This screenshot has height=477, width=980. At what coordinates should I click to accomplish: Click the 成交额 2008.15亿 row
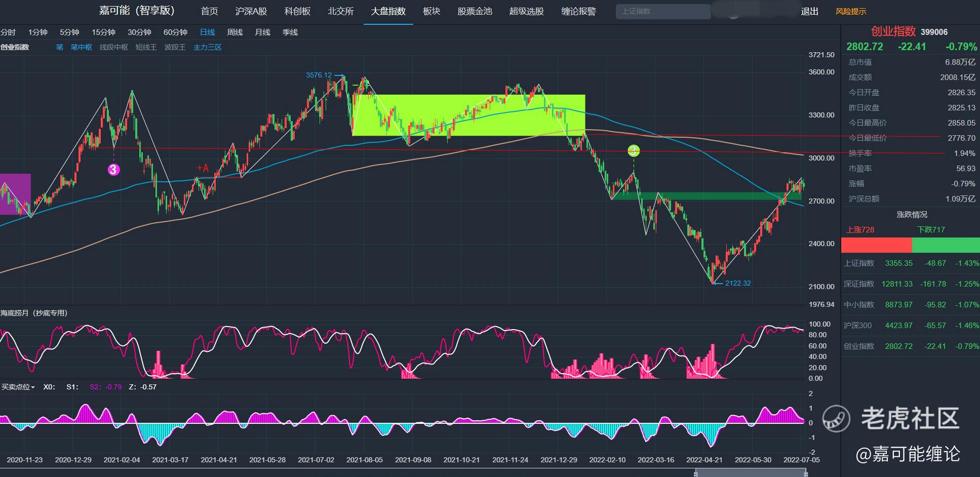[x=911, y=77]
